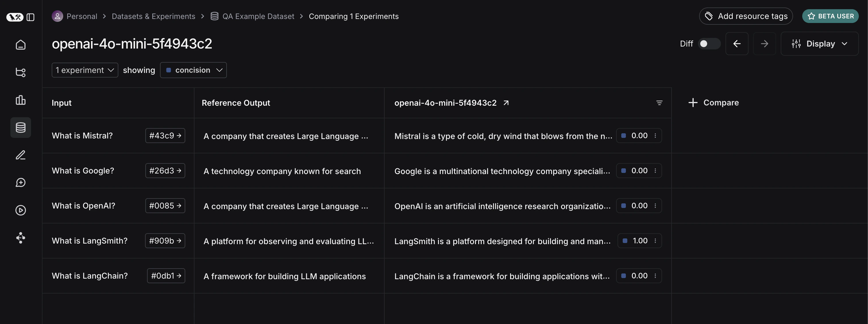Go to Datasets & Experiments breadcrumb
This screenshot has height=324, width=868.
[x=153, y=16]
